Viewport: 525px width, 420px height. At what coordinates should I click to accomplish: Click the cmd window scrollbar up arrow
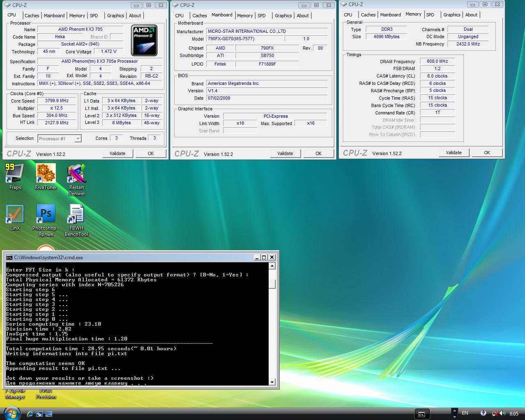(272, 266)
